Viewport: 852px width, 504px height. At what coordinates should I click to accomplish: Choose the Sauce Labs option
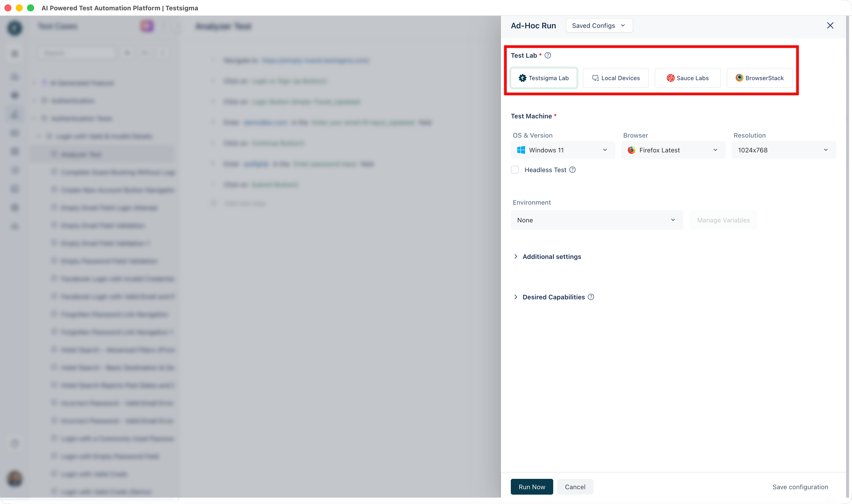tap(688, 78)
